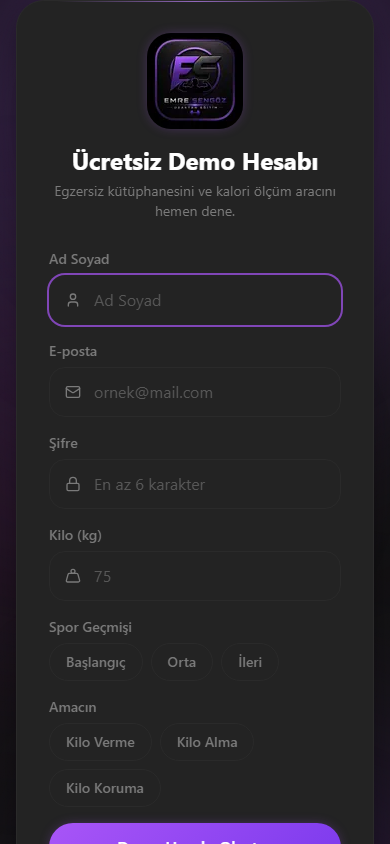Screen dimensions: 390x844
Task: Click the person icon in Ad Soyad field
Action: (x=73, y=300)
